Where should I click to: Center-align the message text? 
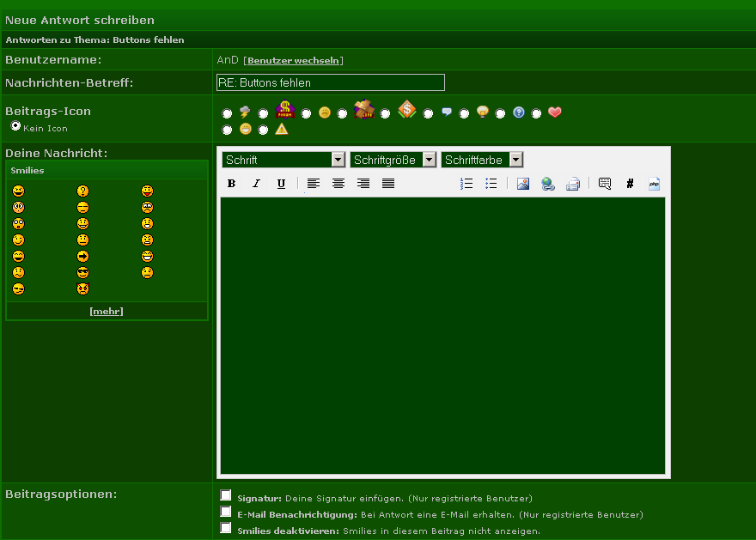click(338, 184)
